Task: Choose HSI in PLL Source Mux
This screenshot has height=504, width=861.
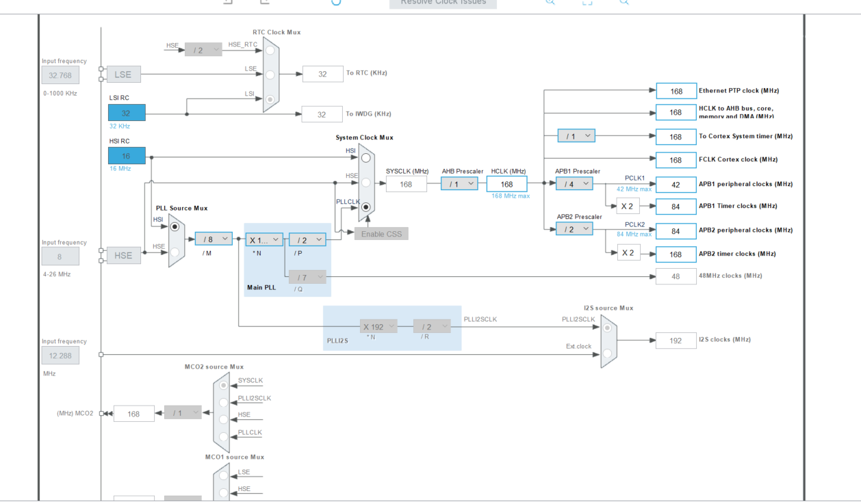Action: 175,226
